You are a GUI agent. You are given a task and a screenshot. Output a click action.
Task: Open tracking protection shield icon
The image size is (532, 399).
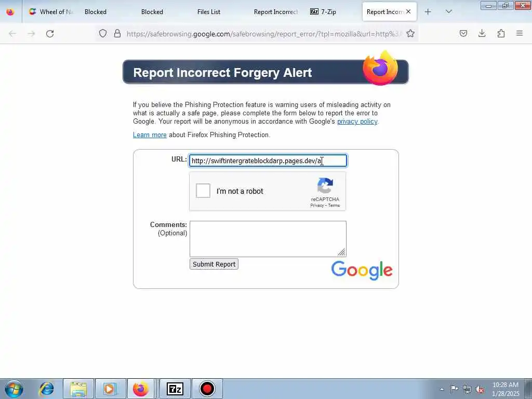click(x=103, y=33)
